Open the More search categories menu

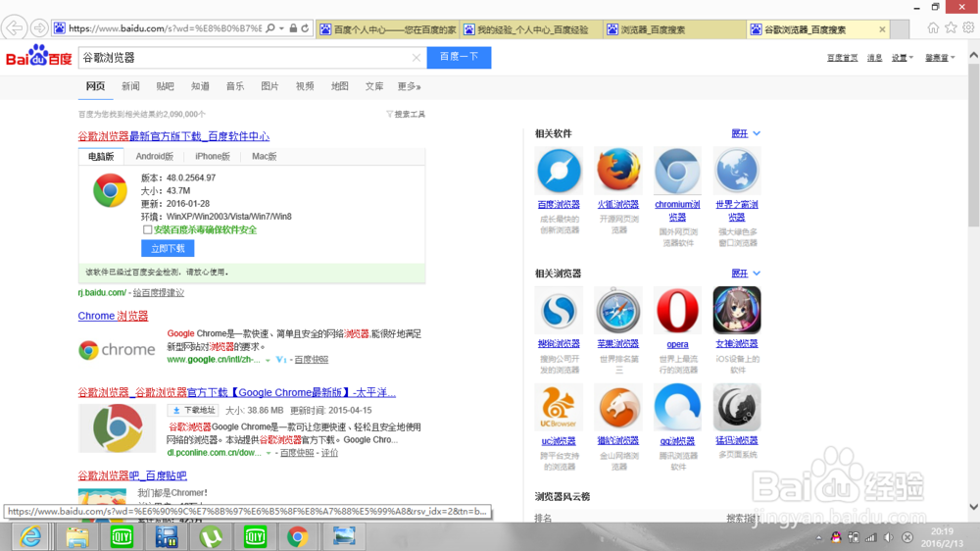point(410,86)
